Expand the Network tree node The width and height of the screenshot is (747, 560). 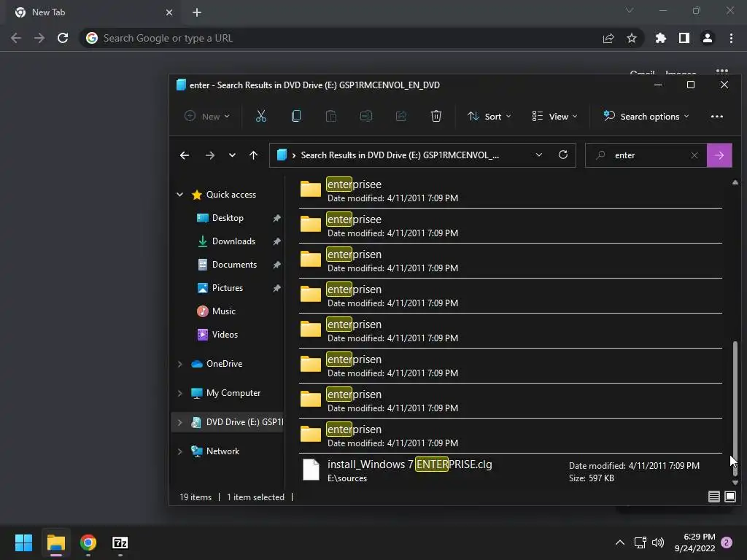click(x=179, y=451)
